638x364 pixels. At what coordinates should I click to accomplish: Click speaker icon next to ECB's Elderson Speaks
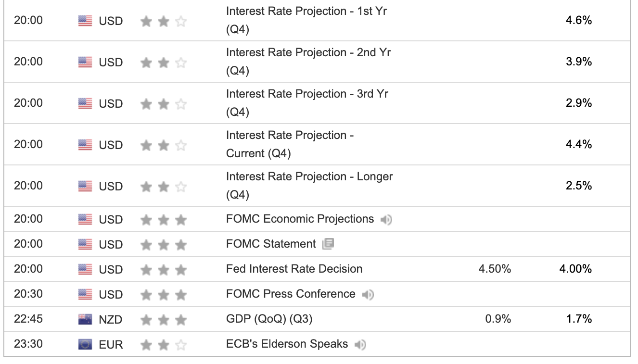[x=360, y=344]
